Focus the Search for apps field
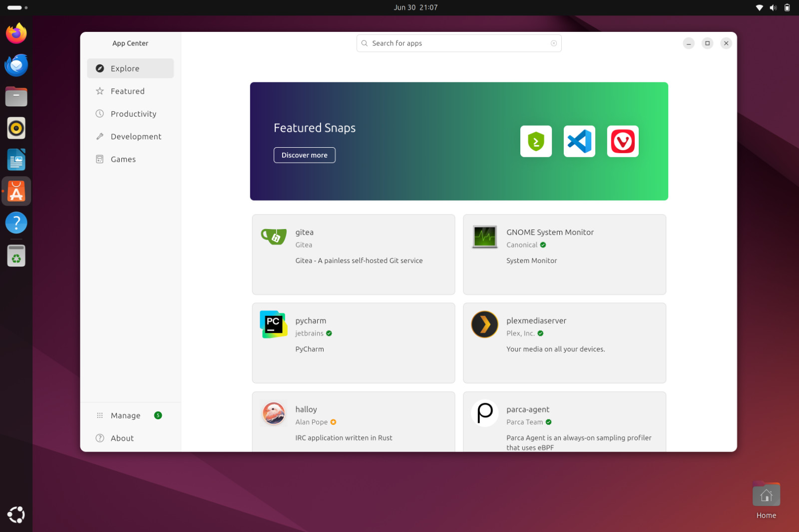Viewport: 799px width, 532px height. point(459,43)
